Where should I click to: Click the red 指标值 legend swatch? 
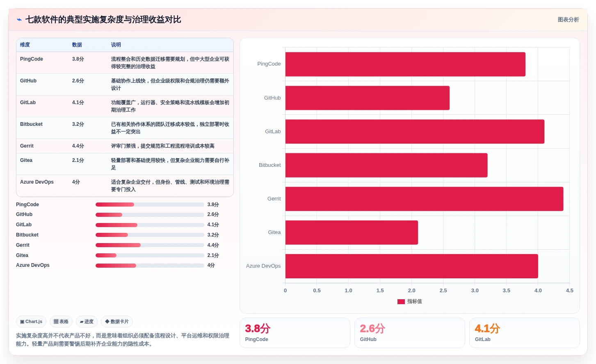click(x=401, y=302)
